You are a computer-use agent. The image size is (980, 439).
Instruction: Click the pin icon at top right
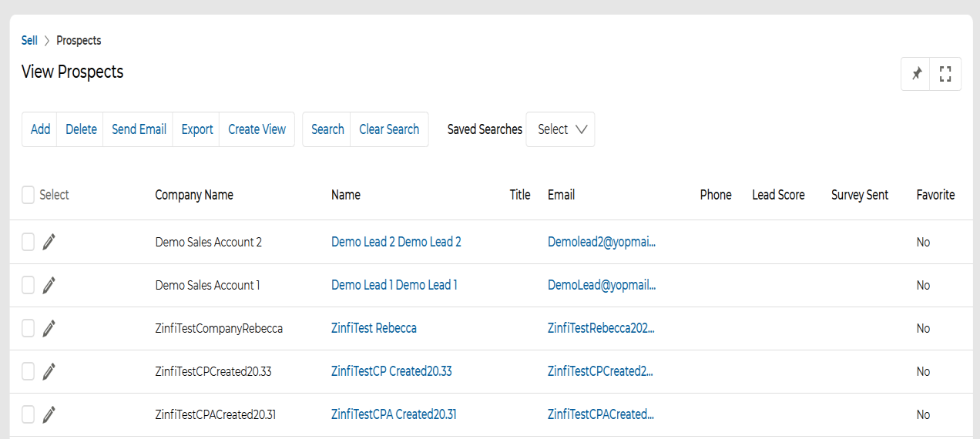click(916, 74)
